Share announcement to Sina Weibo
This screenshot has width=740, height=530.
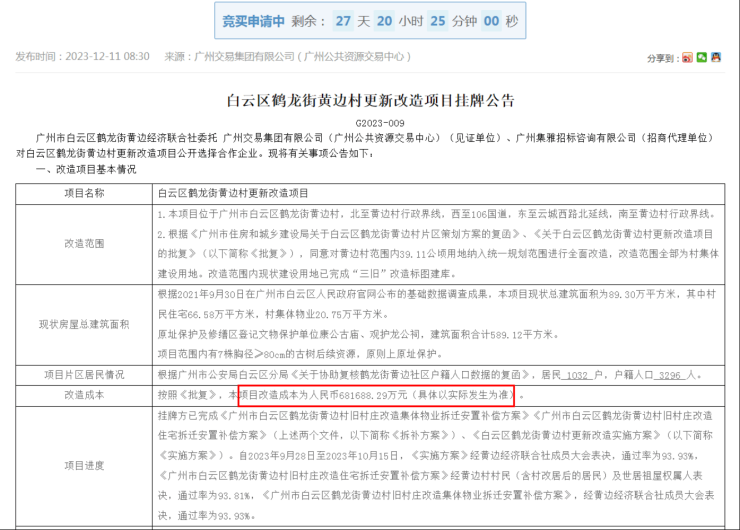[687, 58]
